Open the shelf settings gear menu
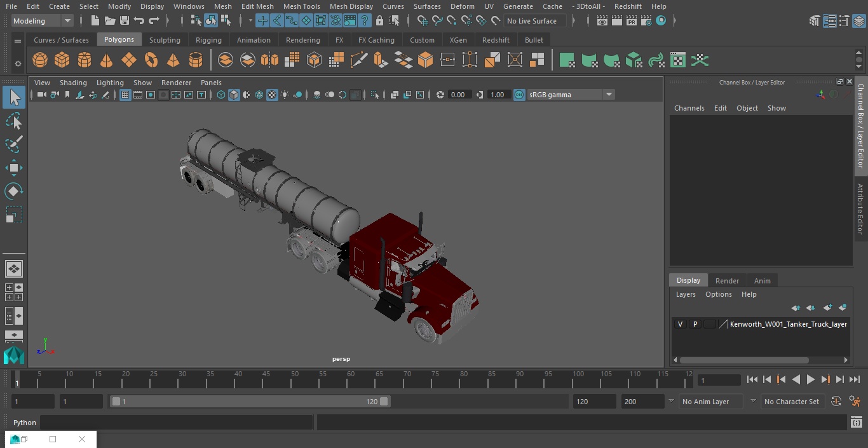Image resolution: width=868 pixels, height=448 pixels. coord(18,64)
